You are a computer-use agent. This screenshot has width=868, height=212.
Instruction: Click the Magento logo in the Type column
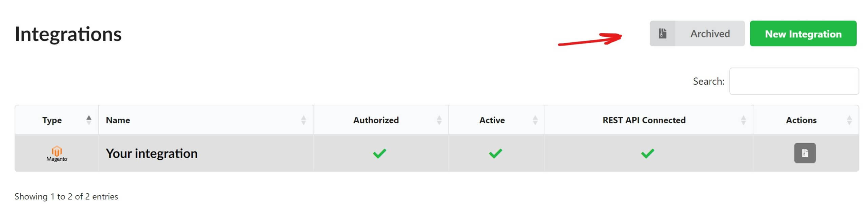tap(57, 154)
